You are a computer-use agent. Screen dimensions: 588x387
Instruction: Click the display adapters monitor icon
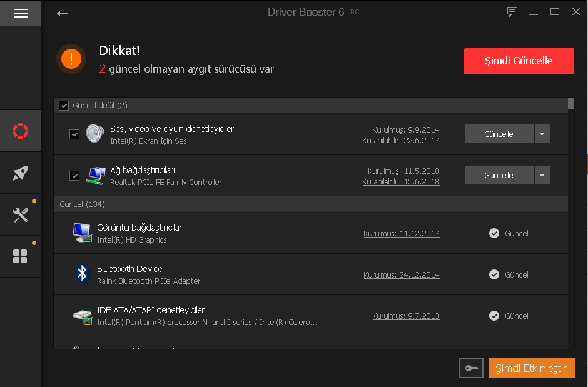tap(83, 233)
